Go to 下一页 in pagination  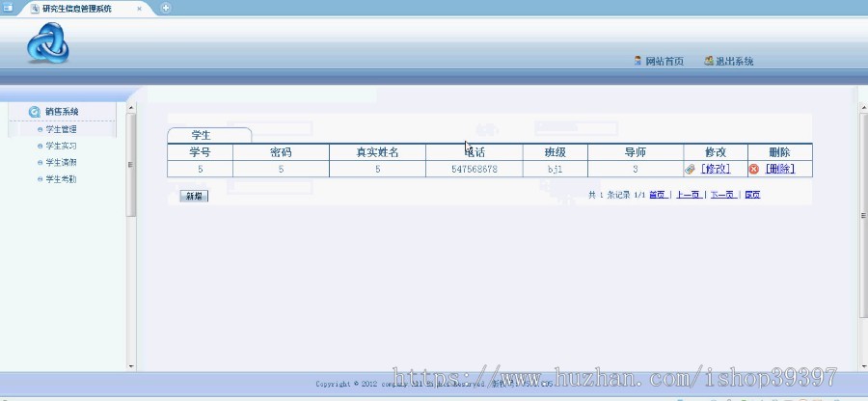[x=723, y=195]
